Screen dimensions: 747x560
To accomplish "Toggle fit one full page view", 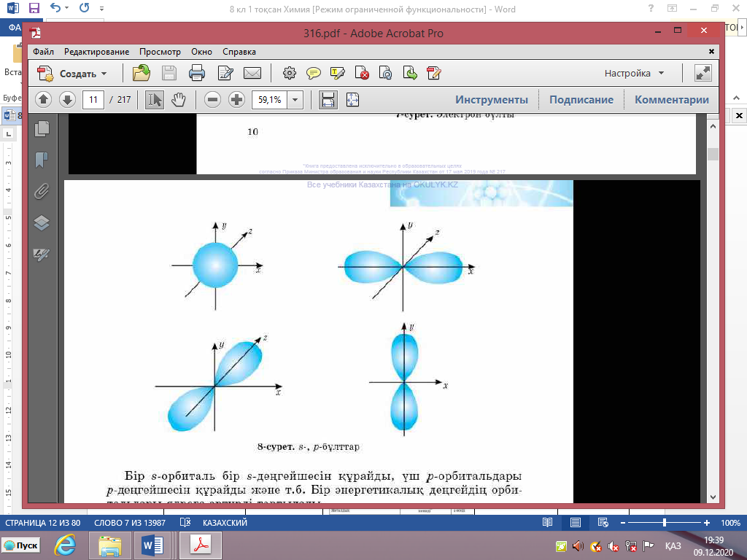I will coord(352,99).
